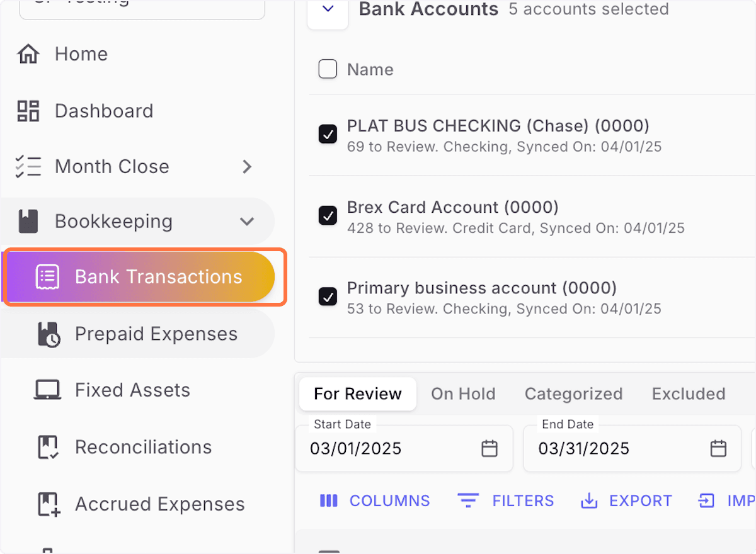Uncheck PLAT BUS CHECKING account

pos(328,134)
